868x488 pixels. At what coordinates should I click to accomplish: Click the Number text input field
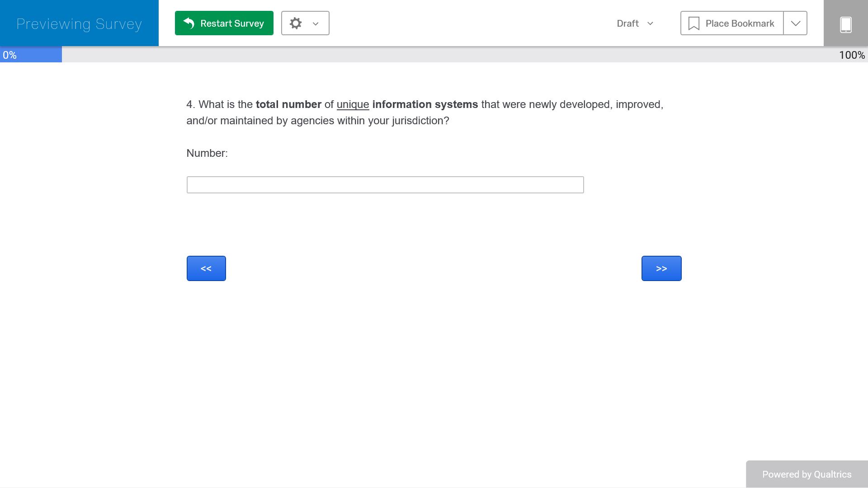click(385, 185)
